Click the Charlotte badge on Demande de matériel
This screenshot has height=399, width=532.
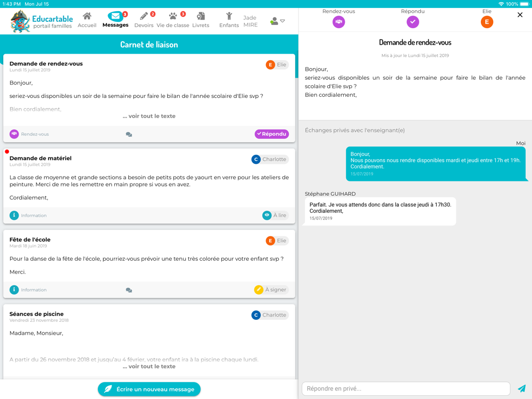pos(270,160)
